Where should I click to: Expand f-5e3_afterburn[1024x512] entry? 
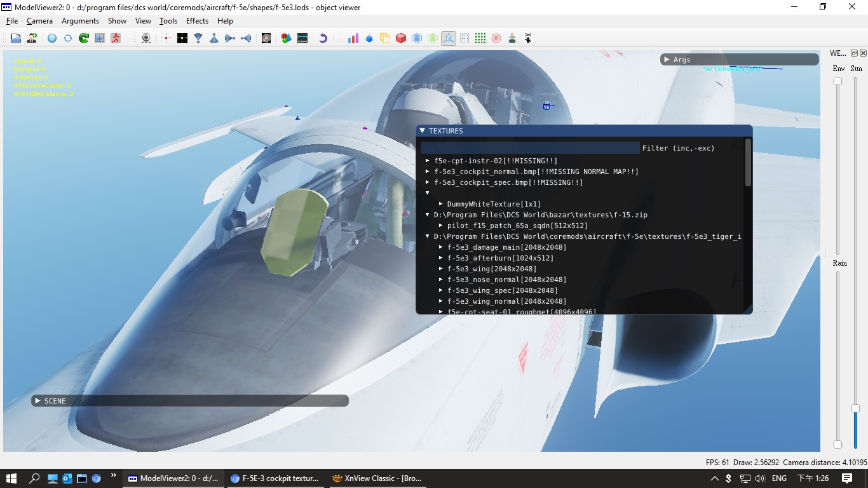pos(440,258)
